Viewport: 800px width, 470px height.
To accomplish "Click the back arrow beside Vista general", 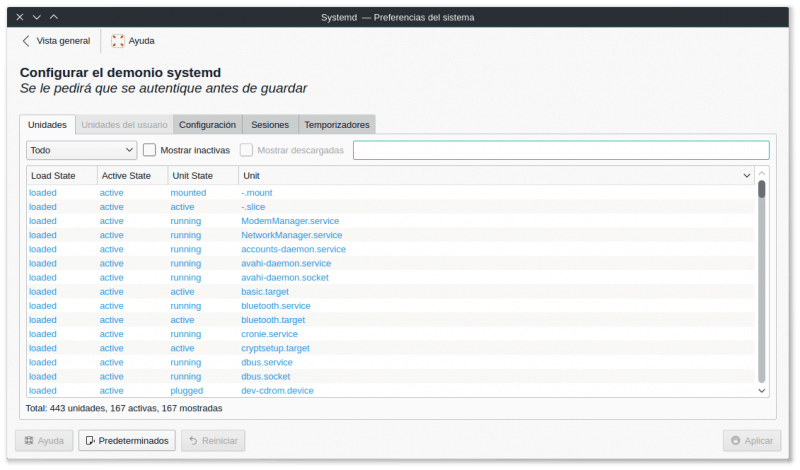I will coord(26,41).
